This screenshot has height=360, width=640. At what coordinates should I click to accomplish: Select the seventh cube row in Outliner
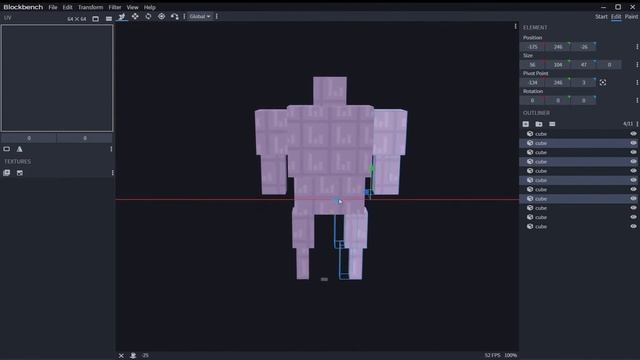(579, 189)
